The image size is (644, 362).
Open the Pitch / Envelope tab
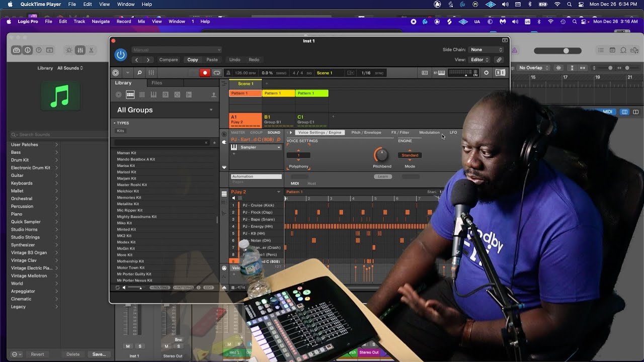(366, 133)
